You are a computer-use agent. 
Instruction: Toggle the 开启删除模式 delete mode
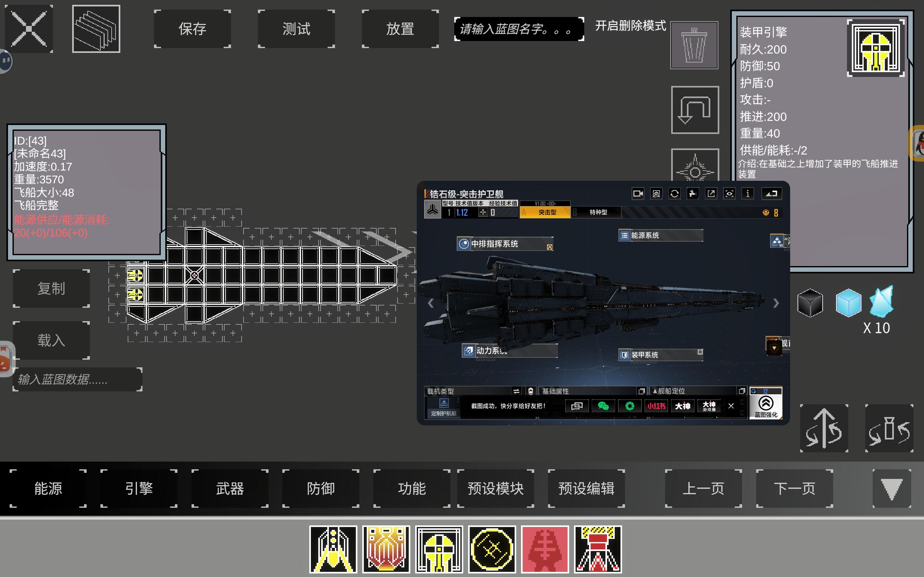[x=630, y=26]
